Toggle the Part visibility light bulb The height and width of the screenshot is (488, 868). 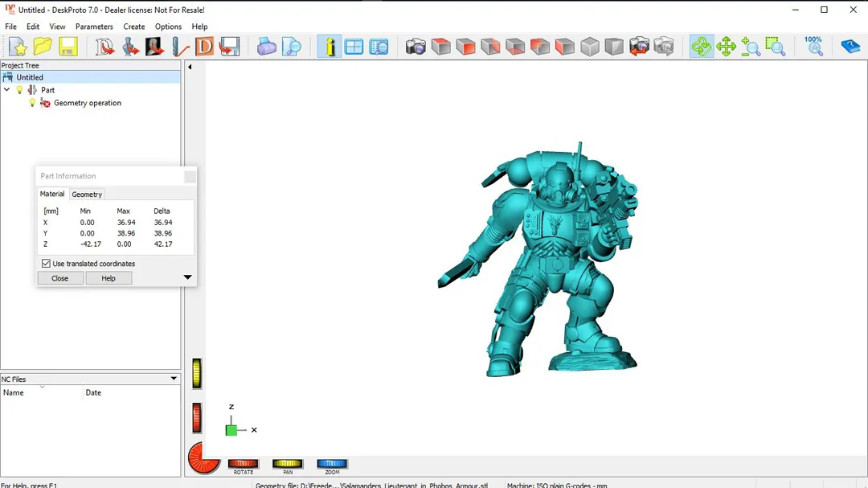pyautogui.click(x=20, y=90)
